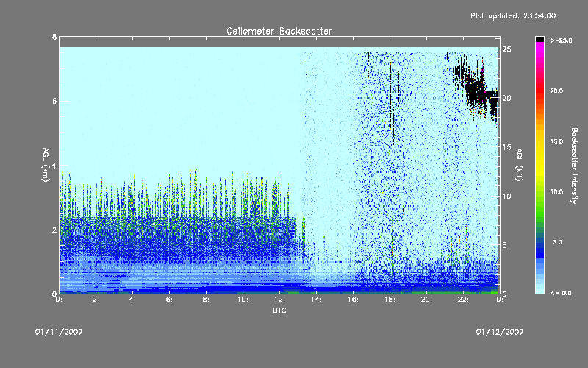Click the "6:" hour tick on UTC axis

[x=170, y=300]
